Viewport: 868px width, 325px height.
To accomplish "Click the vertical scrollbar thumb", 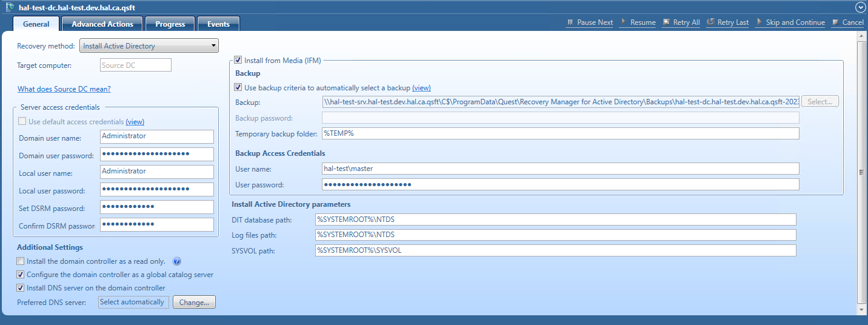I will (x=861, y=172).
